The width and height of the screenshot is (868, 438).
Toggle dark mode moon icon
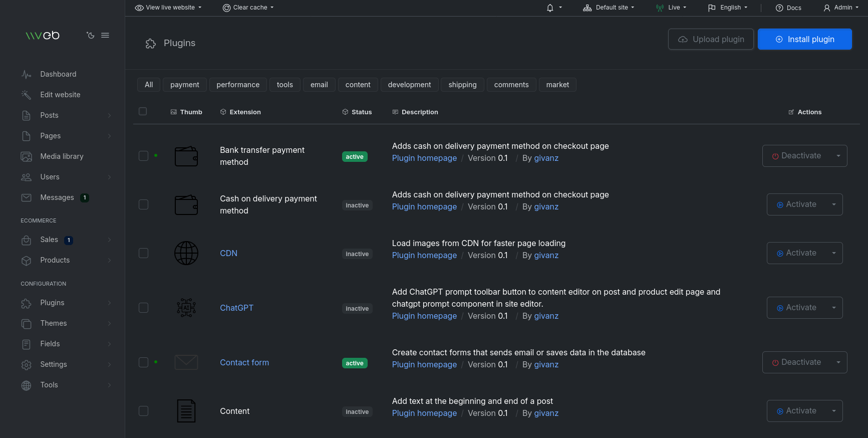(x=90, y=35)
